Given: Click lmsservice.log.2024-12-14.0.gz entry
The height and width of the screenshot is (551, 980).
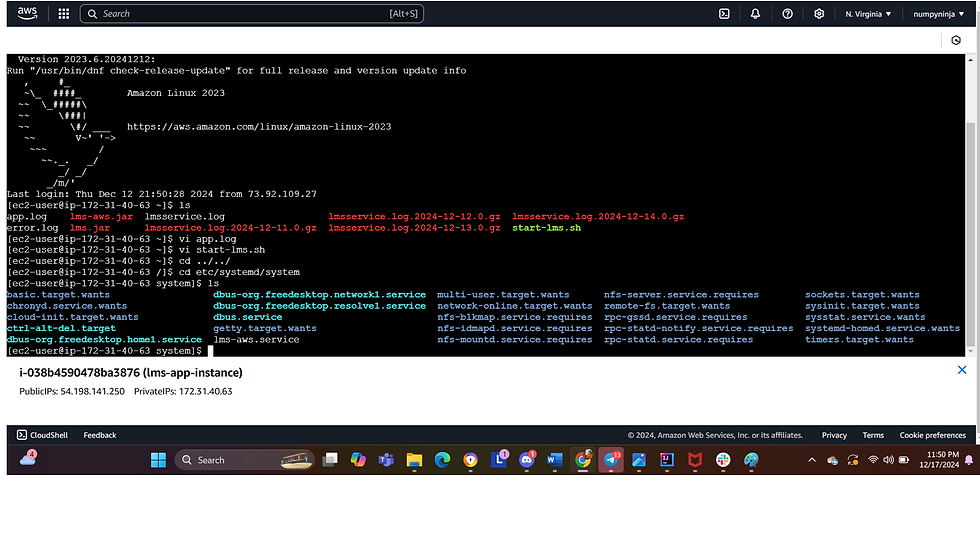Looking at the screenshot, I should tap(598, 216).
